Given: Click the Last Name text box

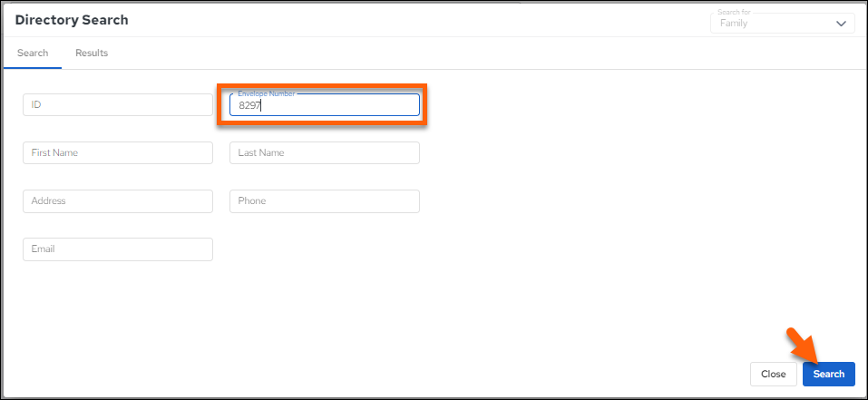Looking at the screenshot, I should coord(325,152).
